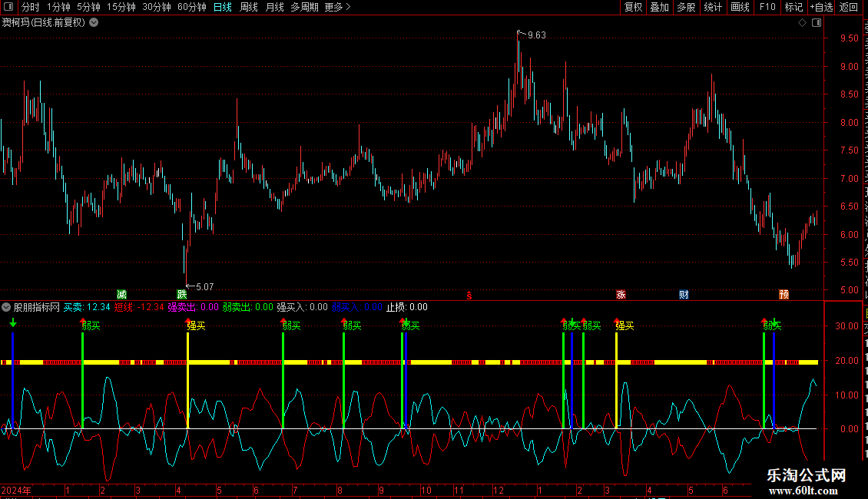Click the blue 财 financial report marker
The image size is (868, 499).
click(684, 294)
